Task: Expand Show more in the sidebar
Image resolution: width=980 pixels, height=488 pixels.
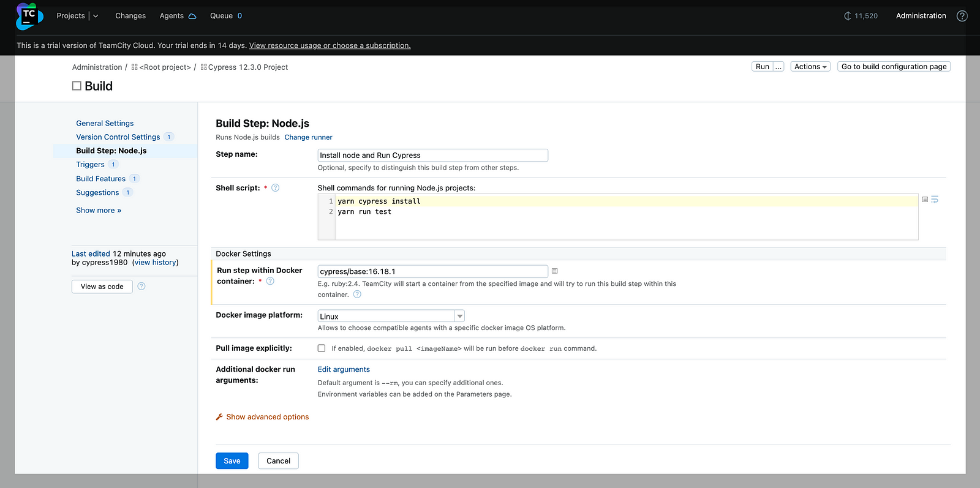Action: [x=99, y=210]
